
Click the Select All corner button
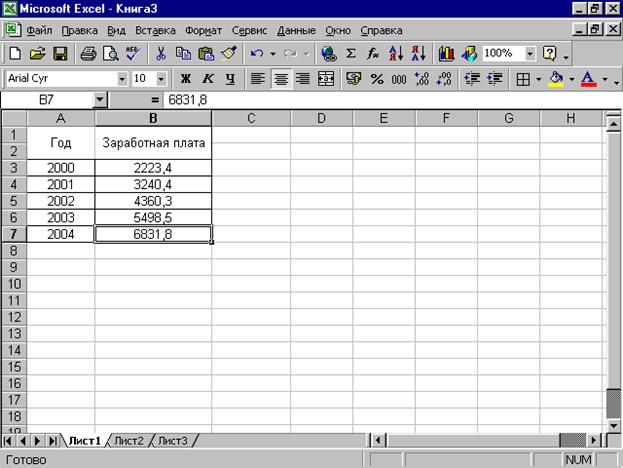pyautogui.click(x=14, y=118)
